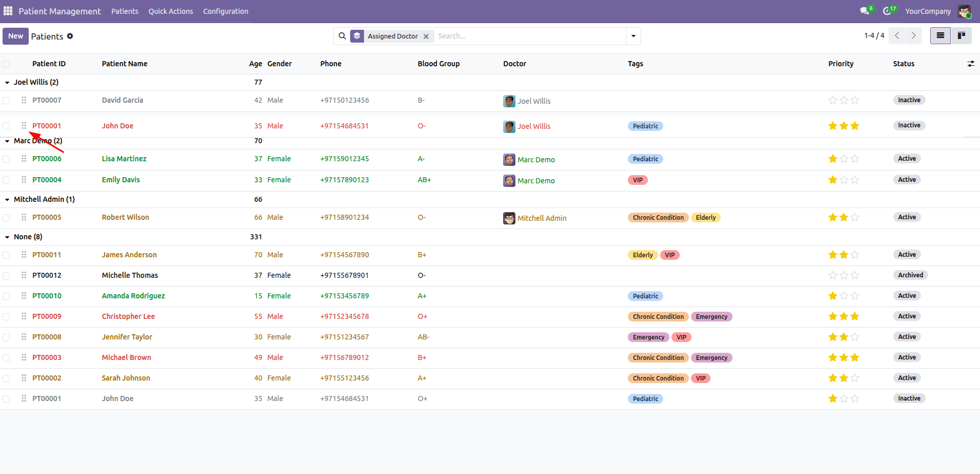Toggle the select-all header checkbox
This screenshot has width=980, height=474.
6,64
